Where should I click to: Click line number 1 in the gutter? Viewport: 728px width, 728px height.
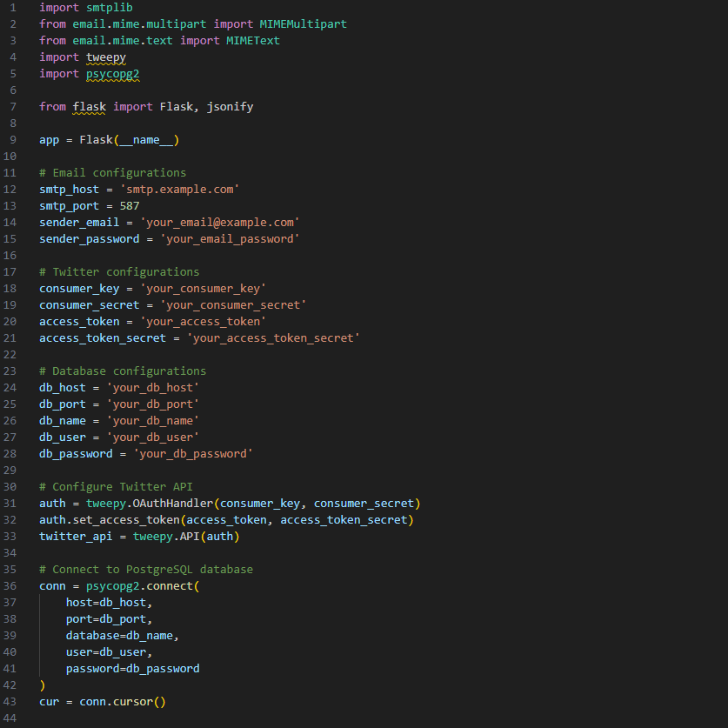pos(14,7)
